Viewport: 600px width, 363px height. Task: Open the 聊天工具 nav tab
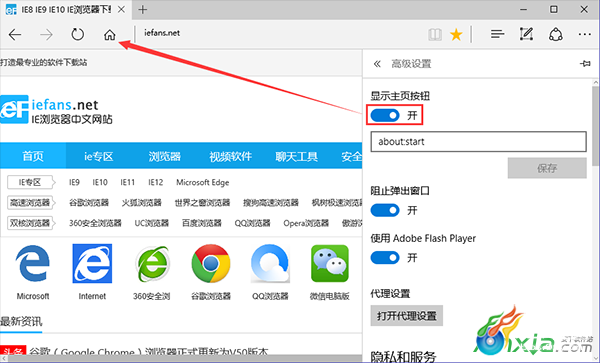coord(297,156)
